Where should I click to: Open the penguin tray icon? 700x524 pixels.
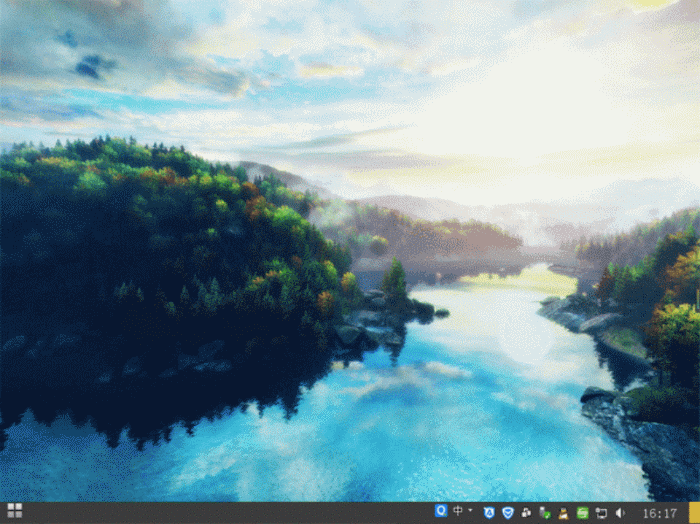point(563,513)
